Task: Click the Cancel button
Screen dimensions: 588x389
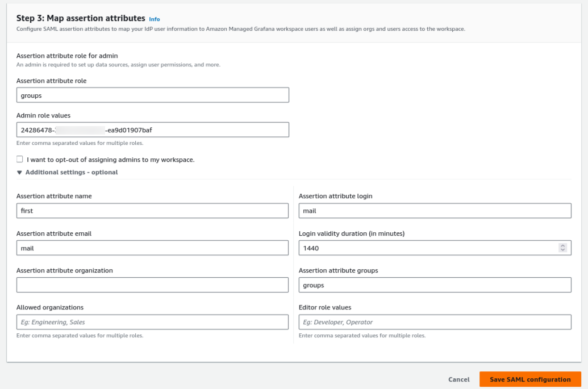Action: point(458,379)
